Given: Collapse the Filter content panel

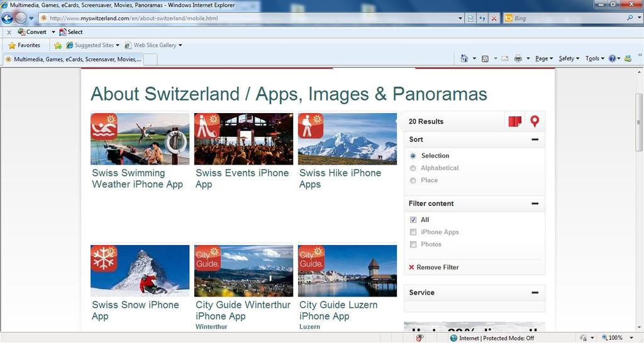Looking at the screenshot, I should click(535, 204).
